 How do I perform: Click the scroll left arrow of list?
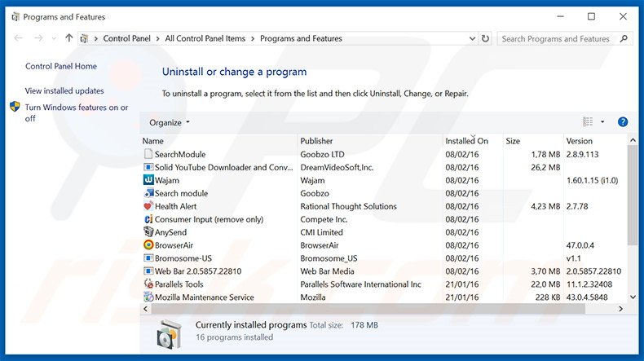coord(145,309)
